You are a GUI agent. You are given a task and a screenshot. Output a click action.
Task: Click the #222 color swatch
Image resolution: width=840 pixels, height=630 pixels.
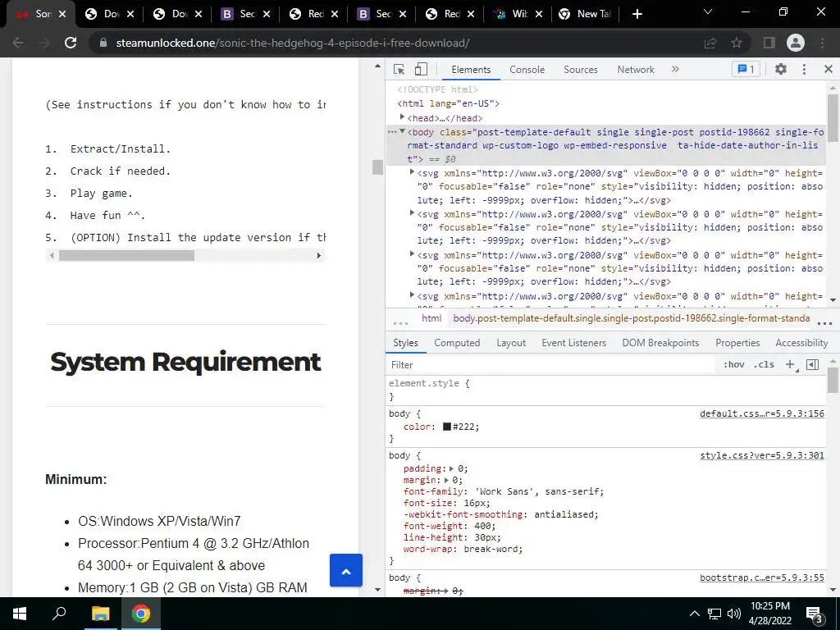[x=447, y=427]
